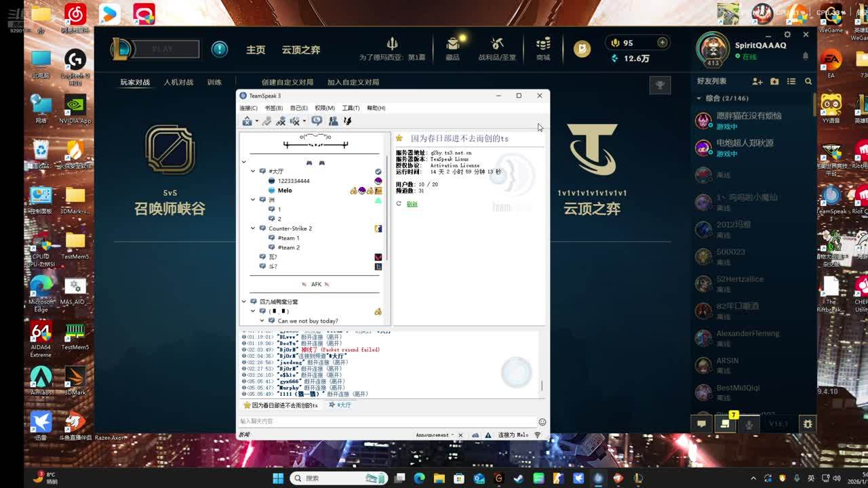Search friends with the magnifier icon
Screen dimensions: 868x488
coord(808,81)
